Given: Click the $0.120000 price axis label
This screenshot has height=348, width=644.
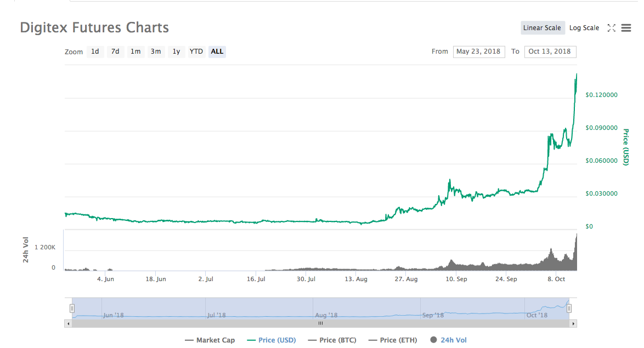Looking at the screenshot, I should 601,95.
